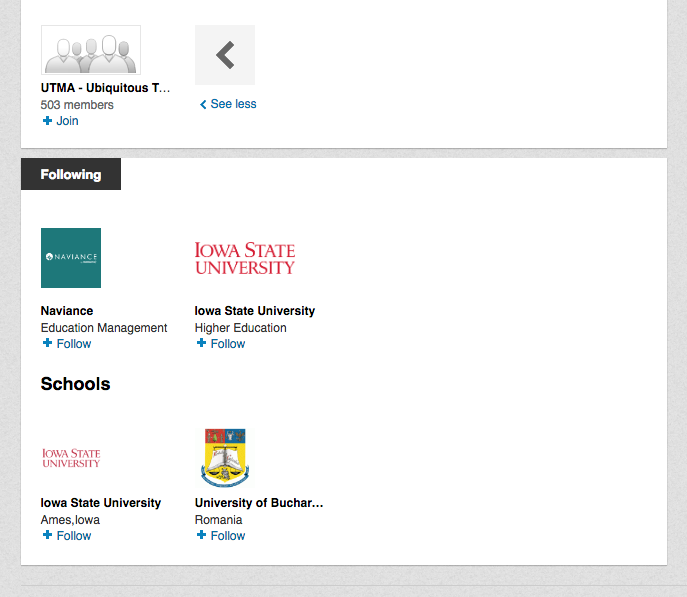The image size is (687, 597).
Task: Select the Higher Education text
Action: 241,328
